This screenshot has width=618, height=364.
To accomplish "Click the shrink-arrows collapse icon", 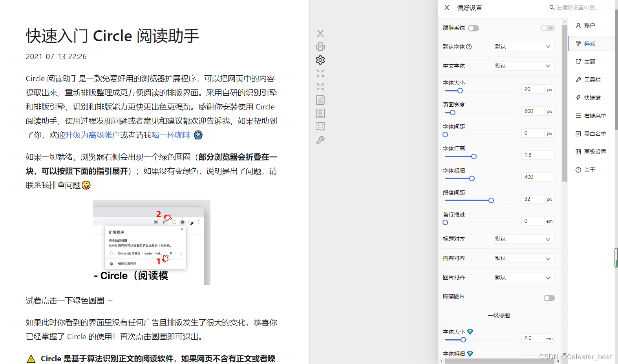I will click(320, 87).
